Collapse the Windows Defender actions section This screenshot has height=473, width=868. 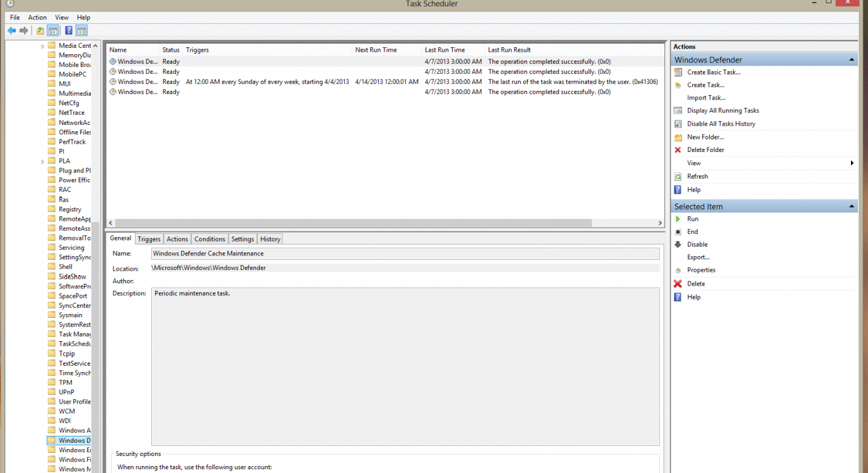pyautogui.click(x=852, y=60)
